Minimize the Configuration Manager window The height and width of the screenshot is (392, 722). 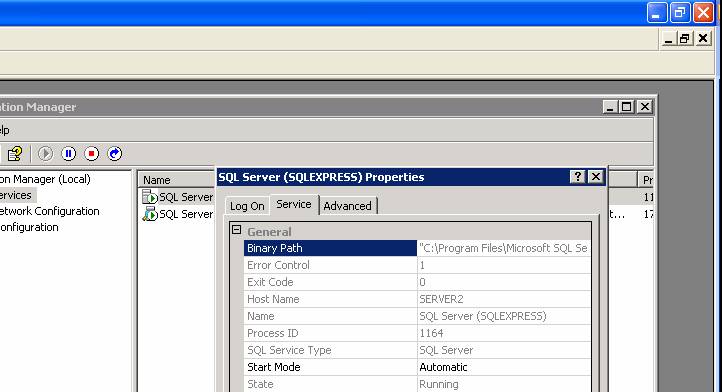(610, 107)
